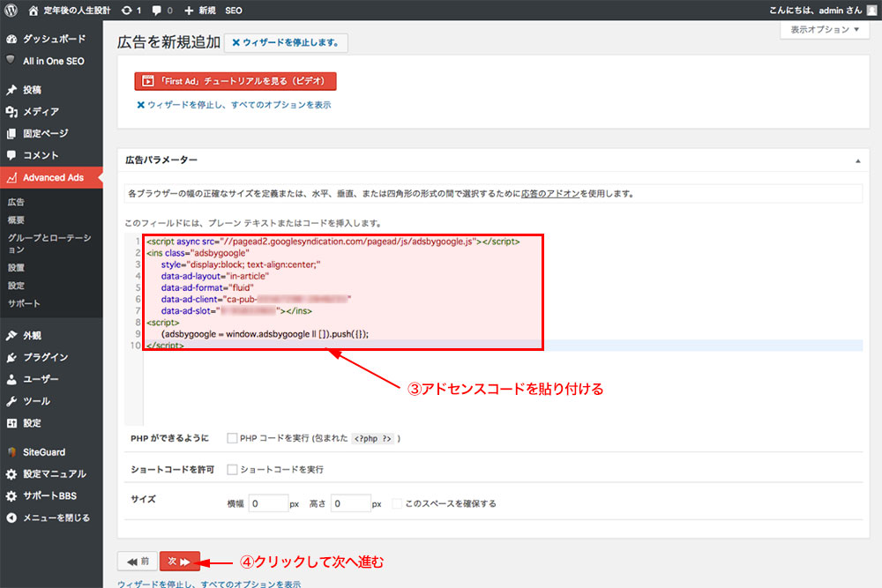Image resolution: width=882 pixels, height=588 pixels.
Task: Click the コメント speech bubble icon in sidebar
Action: point(11,155)
